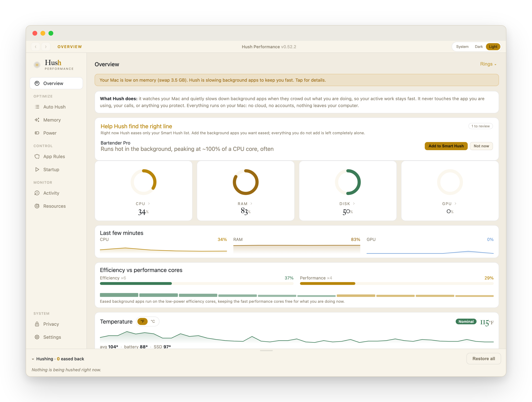532x402 pixels.
Task: Click the Settings gear icon
Action: click(x=37, y=337)
